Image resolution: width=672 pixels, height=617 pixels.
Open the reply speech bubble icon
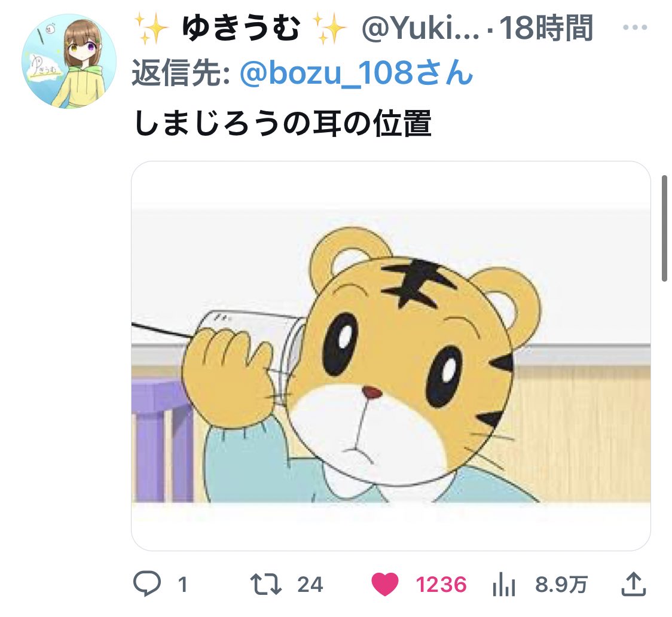147,584
